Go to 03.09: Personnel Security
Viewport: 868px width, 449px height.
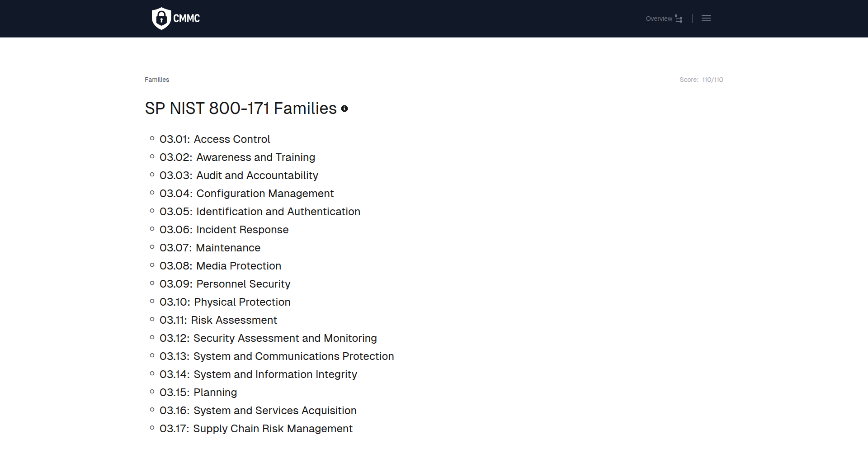(x=225, y=284)
